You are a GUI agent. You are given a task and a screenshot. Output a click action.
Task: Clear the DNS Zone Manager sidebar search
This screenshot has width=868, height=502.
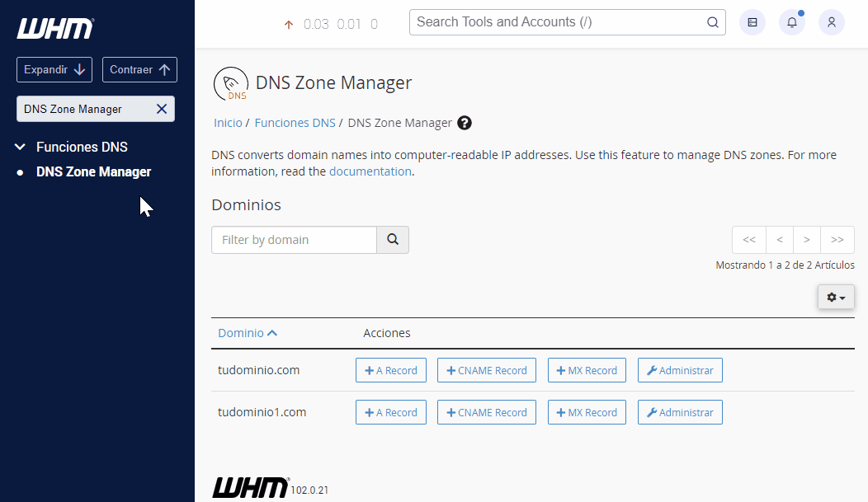click(x=162, y=109)
